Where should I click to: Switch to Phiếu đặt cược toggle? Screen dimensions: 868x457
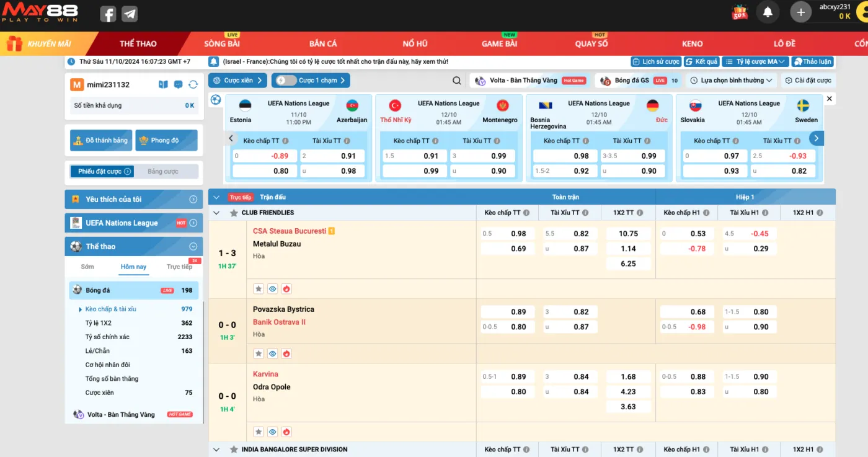[102, 171]
